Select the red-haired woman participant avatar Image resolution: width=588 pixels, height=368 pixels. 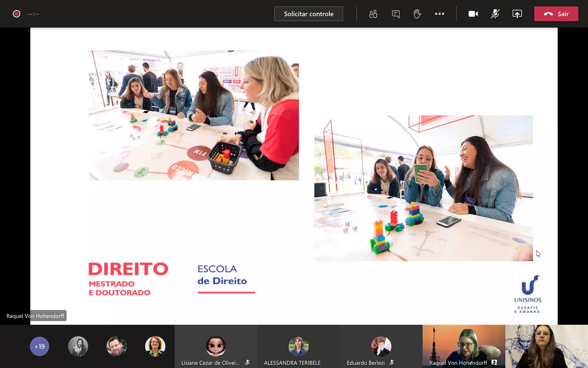pos(155,346)
